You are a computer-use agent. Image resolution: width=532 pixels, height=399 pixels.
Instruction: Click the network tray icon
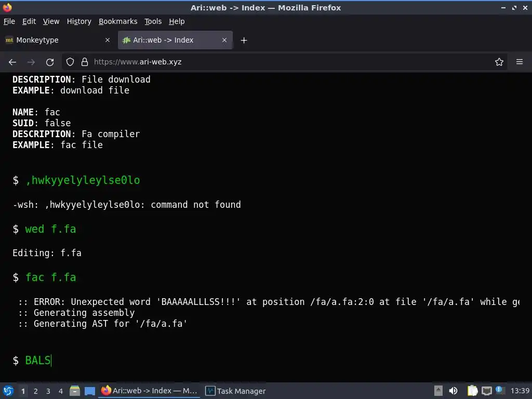click(x=486, y=391)
